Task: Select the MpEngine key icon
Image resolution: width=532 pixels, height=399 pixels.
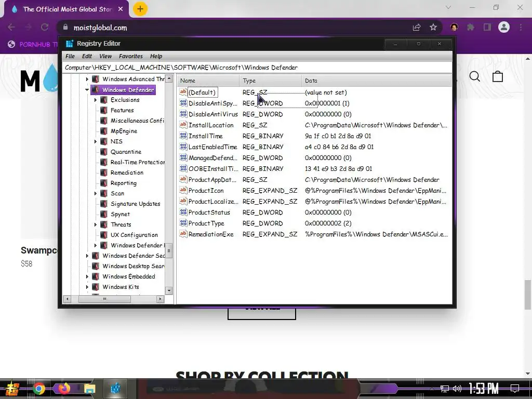Action: [x=104, y=131]
